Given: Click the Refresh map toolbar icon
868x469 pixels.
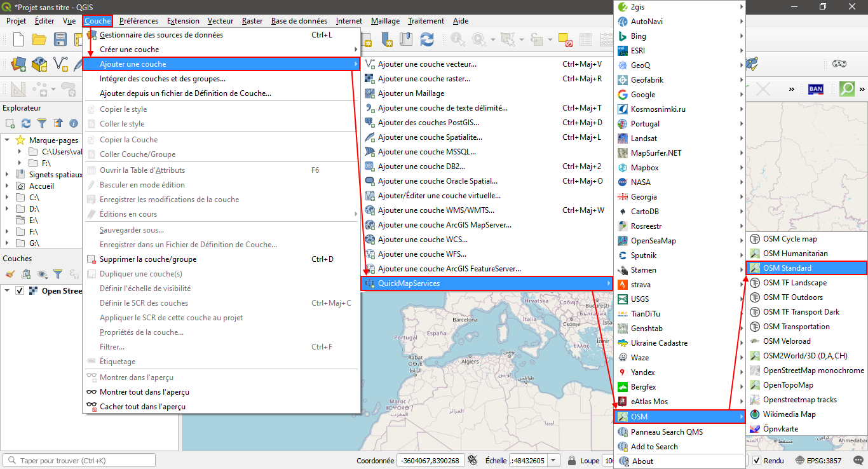Looking at the screenshot, I should tap(427, 39).
